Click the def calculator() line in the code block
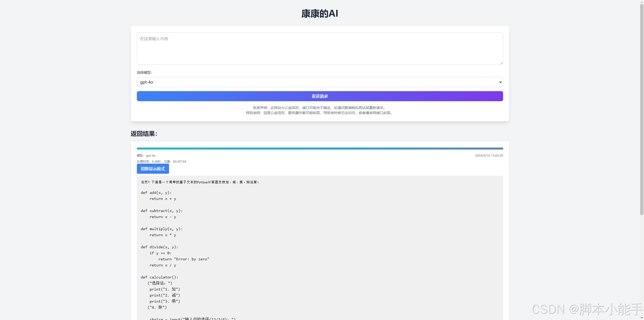This screenshot has height=320, width=644. (159, 277)
